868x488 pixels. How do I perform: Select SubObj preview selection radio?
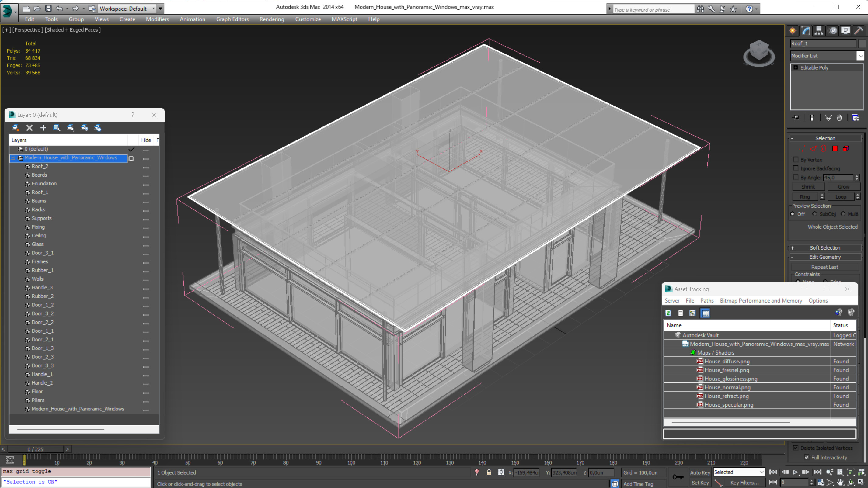[815, 214]
